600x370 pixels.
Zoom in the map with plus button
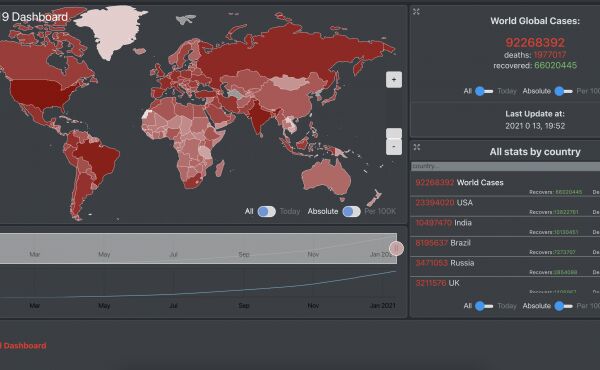(x=394, y=80)
